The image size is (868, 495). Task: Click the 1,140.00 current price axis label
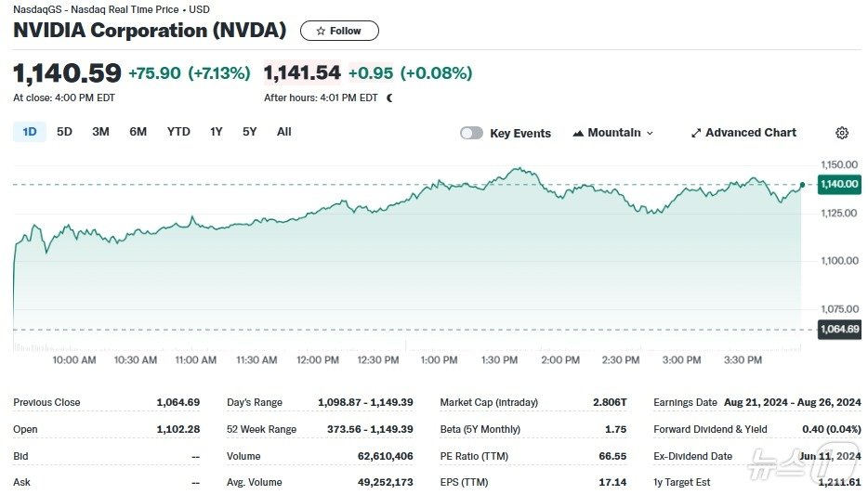[839, 185]
